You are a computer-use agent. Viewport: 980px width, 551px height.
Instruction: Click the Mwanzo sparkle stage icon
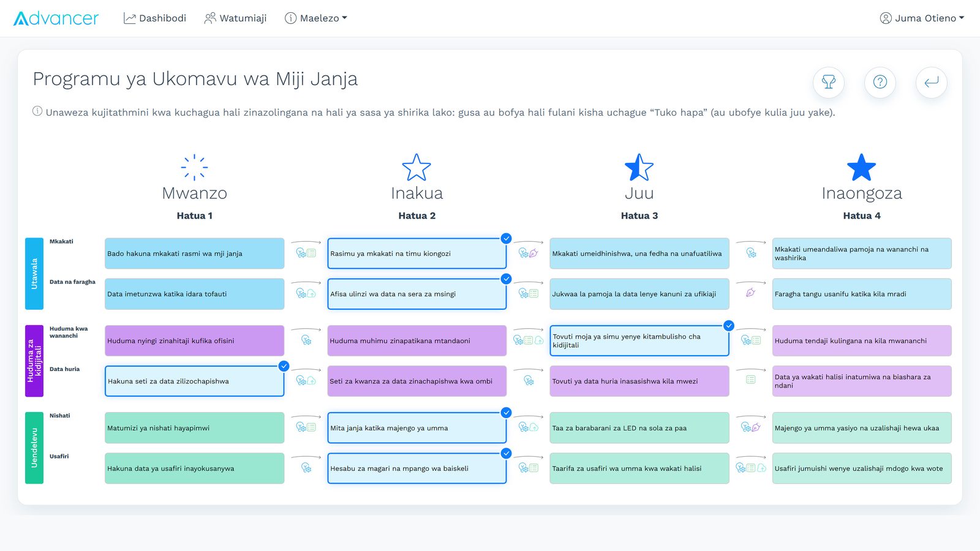(x=195, y=167)
